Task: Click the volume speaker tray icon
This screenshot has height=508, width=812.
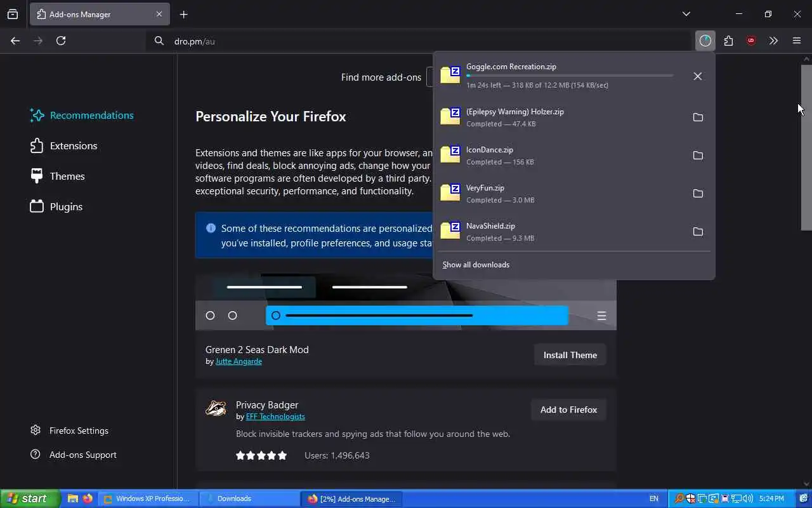Action: [x=747, y=498]
